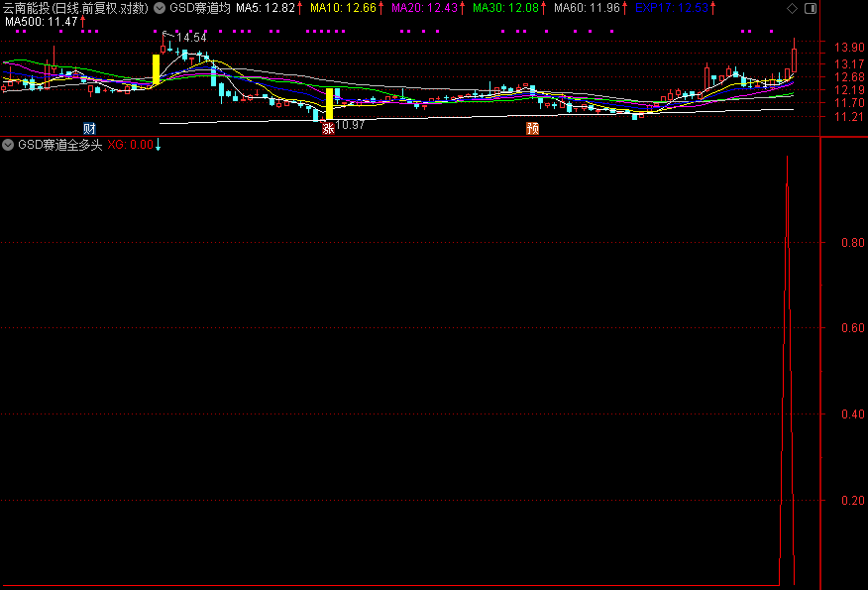The width and height of the screenshot is (868, 590).
Task: Click the 云南能投 stock title label
Action: tap(75, 8)
